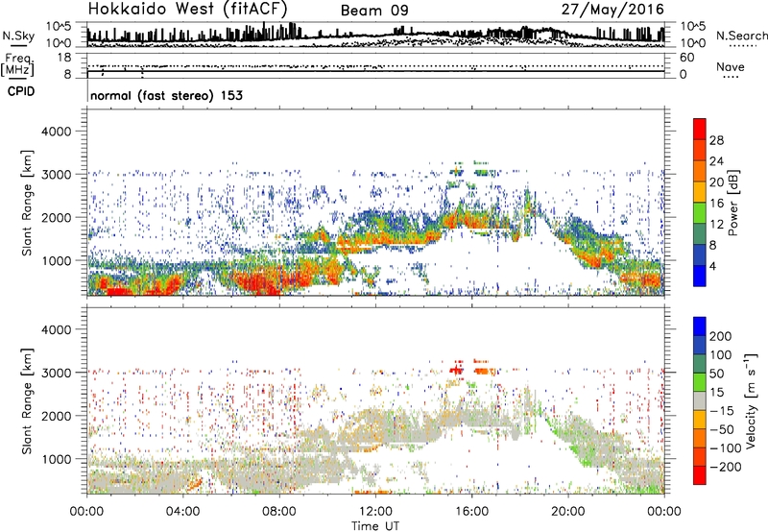This screenshot has height=532, width=768.
Task: Select the "Velocity [m s⁻¹]" colorbar title
Action: 750,400
